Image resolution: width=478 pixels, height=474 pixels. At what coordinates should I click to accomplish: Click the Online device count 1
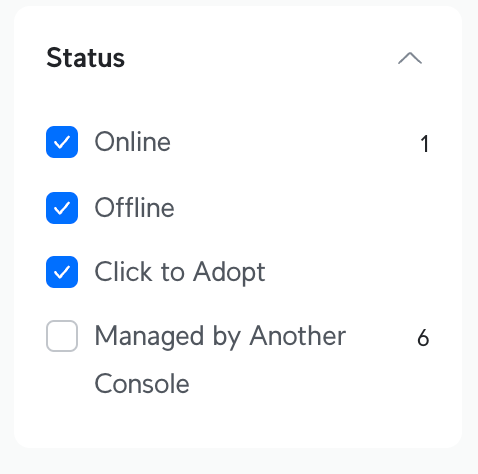click(x=424, y=144)
